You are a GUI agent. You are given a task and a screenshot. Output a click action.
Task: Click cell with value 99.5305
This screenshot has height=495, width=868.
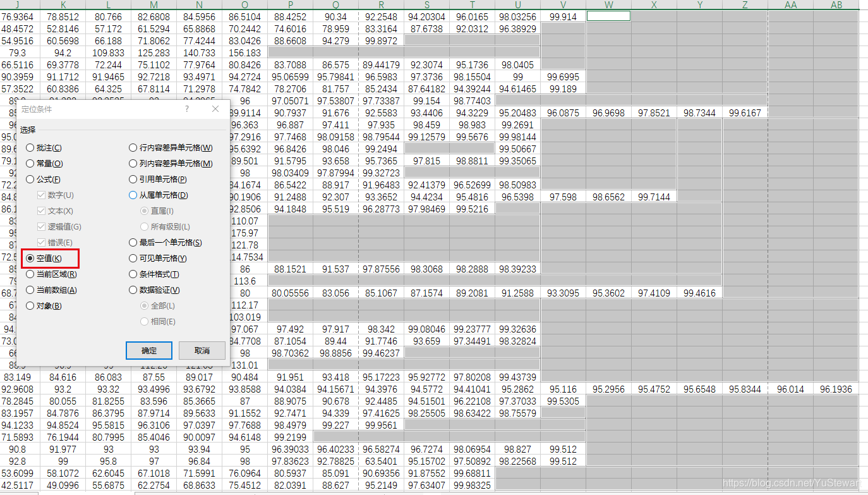564,401
